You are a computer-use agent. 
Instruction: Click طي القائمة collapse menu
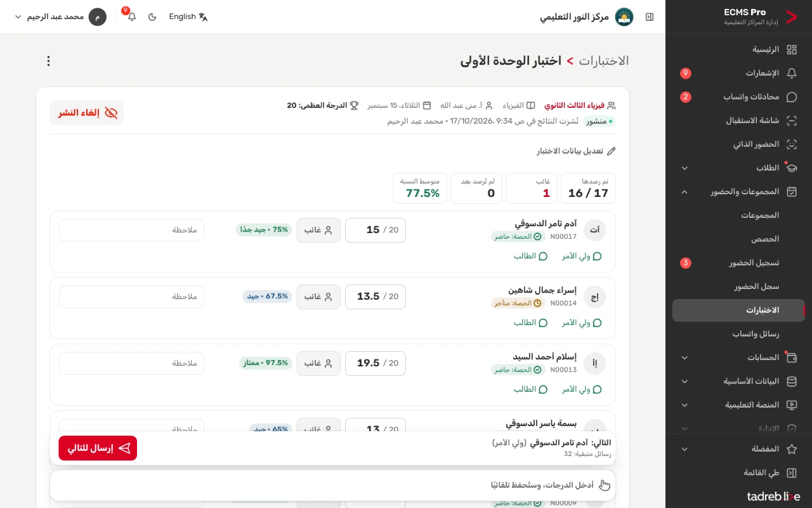click(x=738, y=473)
